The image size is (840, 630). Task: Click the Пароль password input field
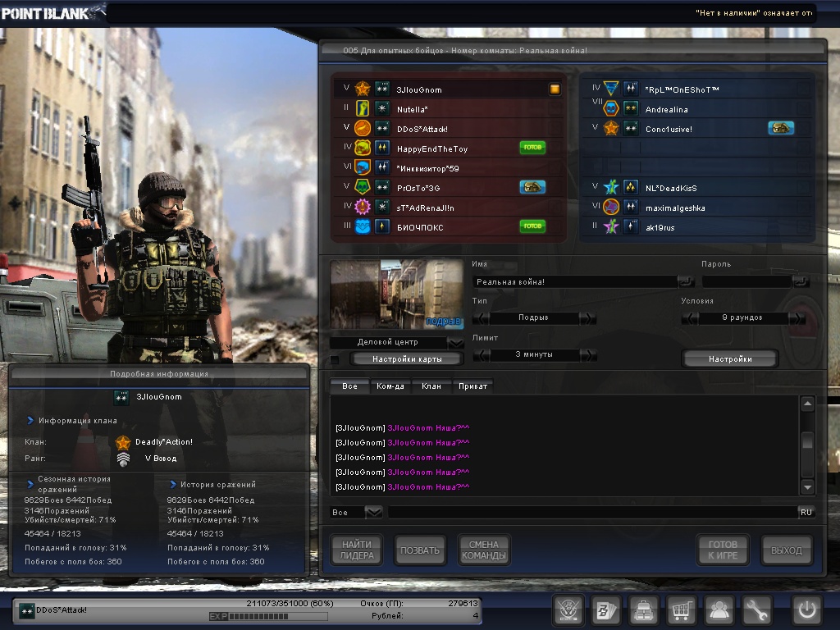coord(746,281)
